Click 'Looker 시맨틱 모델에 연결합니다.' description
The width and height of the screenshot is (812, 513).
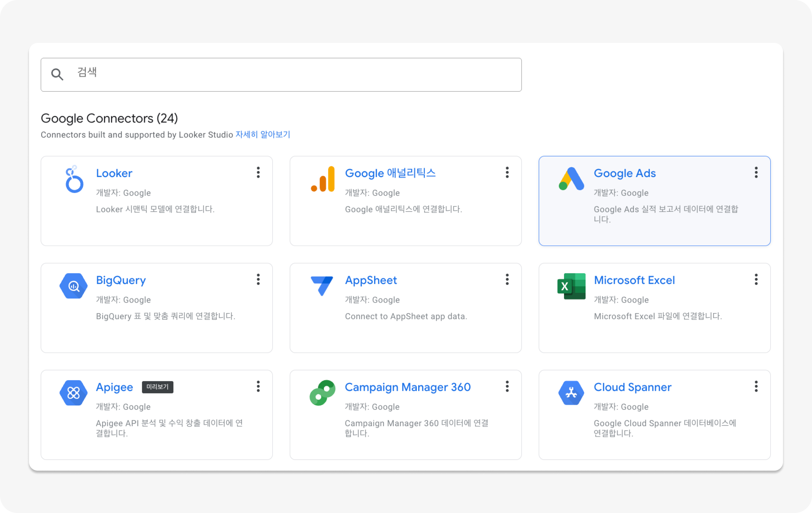pyautogui.click(x=155, y=209)
